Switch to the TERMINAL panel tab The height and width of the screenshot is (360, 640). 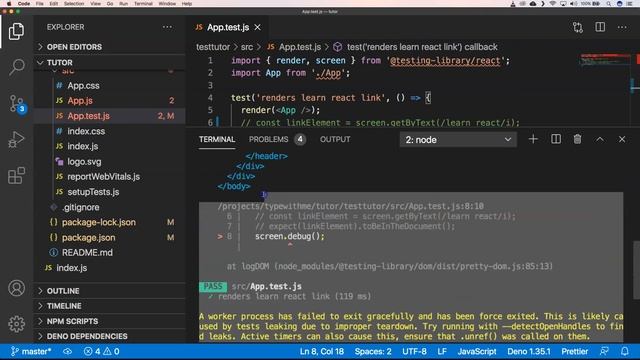coord(217,140)
